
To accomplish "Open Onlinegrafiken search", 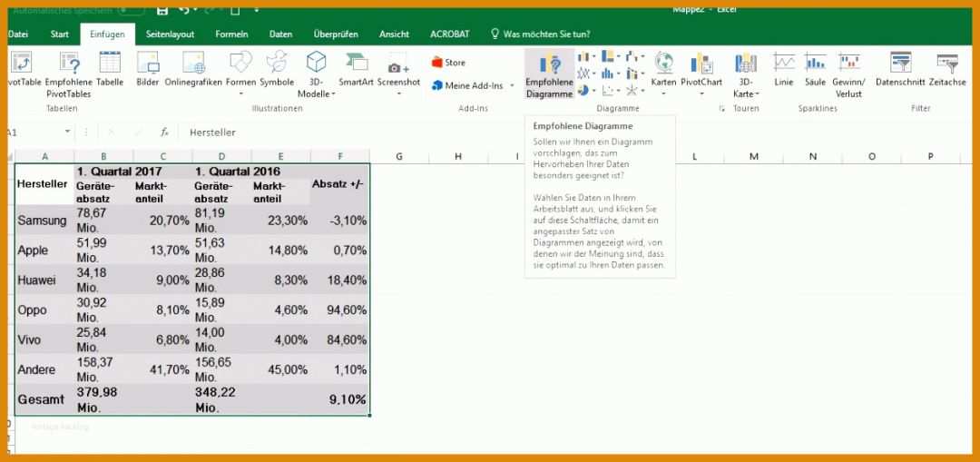I will point(193,70).
